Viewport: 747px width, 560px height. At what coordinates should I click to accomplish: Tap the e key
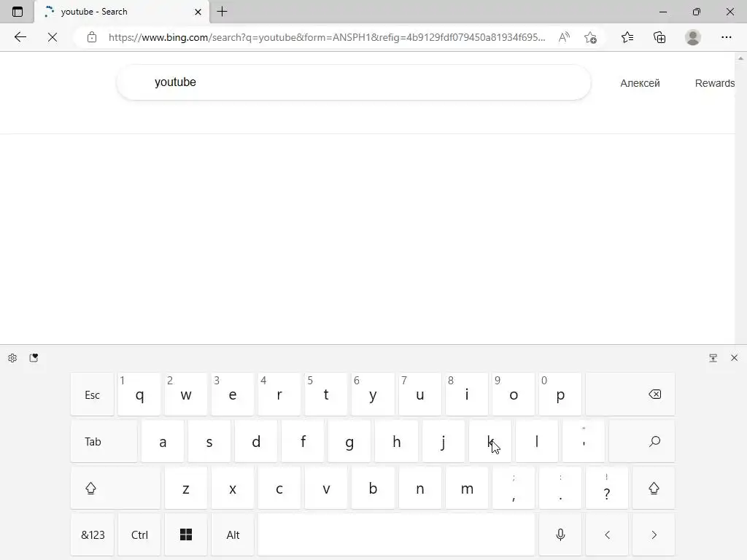coord(233,394)
